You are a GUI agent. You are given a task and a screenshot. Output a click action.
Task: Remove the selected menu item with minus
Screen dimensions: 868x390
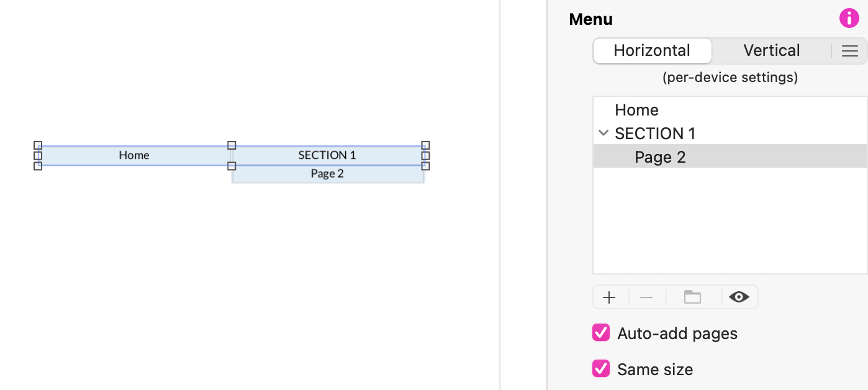click(646, 297)
